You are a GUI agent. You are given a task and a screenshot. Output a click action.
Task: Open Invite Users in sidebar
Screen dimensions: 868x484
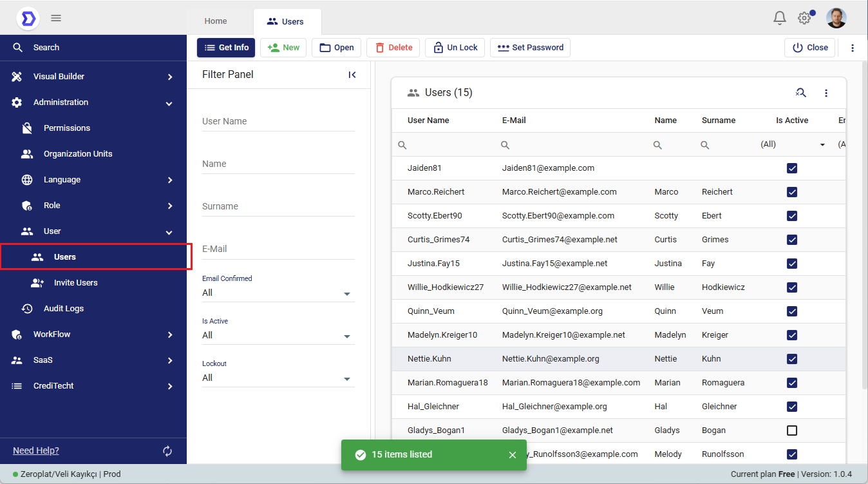click(75, 283)
